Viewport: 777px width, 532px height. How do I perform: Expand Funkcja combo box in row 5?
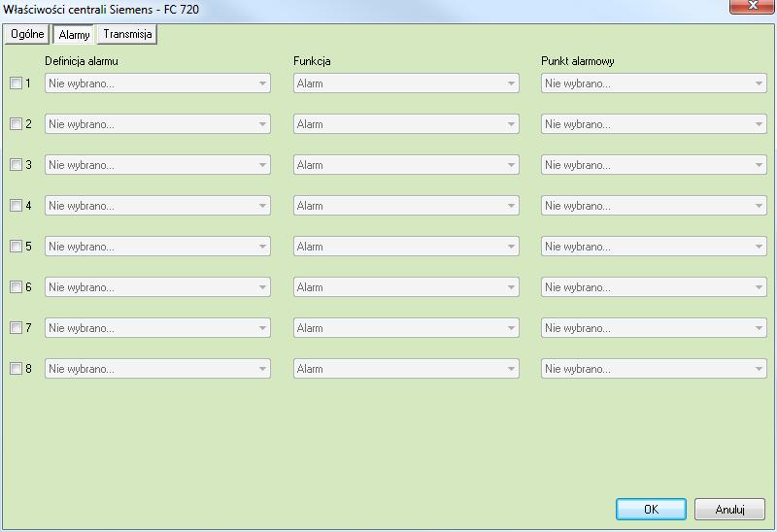tap(406, 247)
